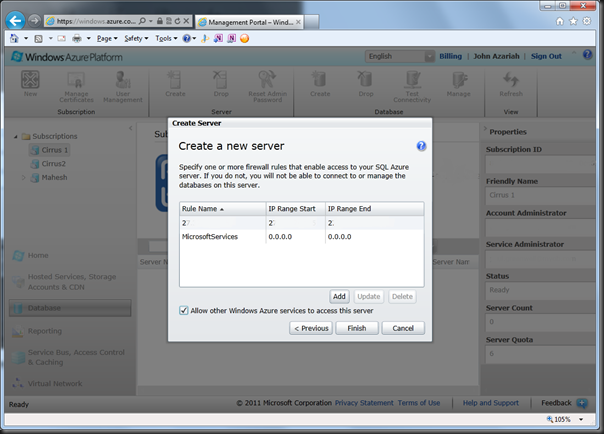Screen dimensions: 604x434
Task: Click the Database Drop ribbon icon
Action: (x=366, y=84)
